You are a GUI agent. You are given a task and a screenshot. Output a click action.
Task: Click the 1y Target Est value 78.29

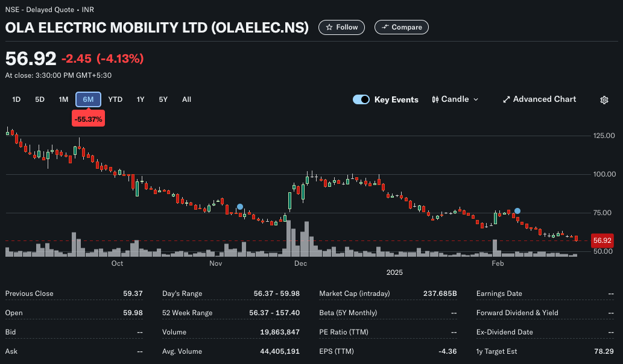pos(604,351)
